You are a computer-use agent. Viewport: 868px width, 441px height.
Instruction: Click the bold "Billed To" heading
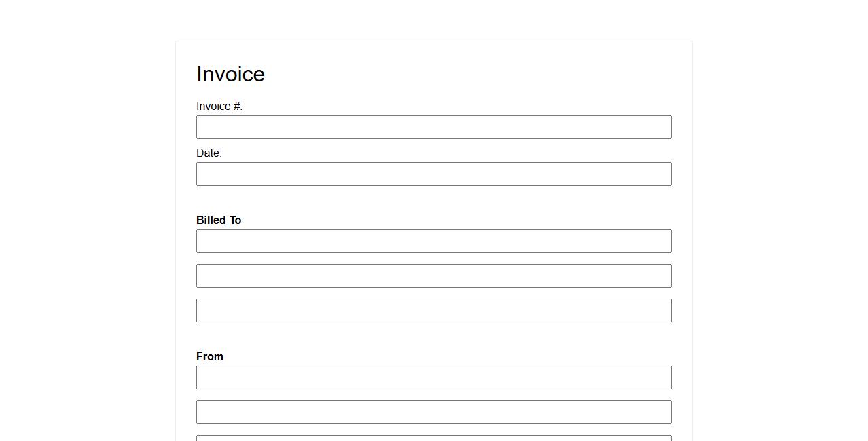[219, 220]
